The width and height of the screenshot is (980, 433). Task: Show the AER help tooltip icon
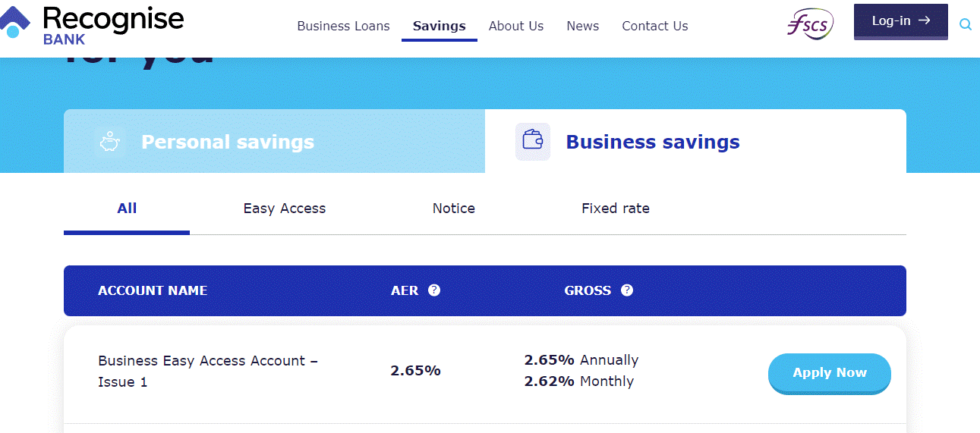click(x=434, y=290)
